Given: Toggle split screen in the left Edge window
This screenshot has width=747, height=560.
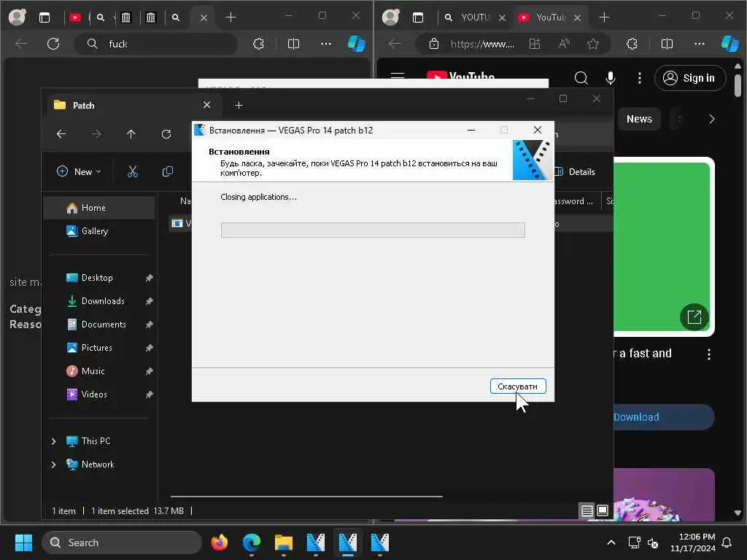Looking at the screenshot, I should pos(293,44).
